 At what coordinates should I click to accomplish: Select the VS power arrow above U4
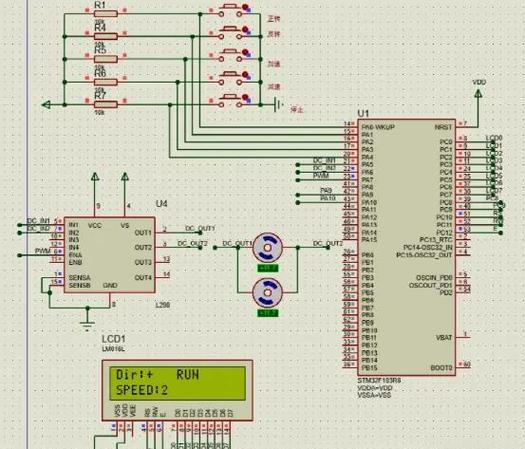pos(125,176)
